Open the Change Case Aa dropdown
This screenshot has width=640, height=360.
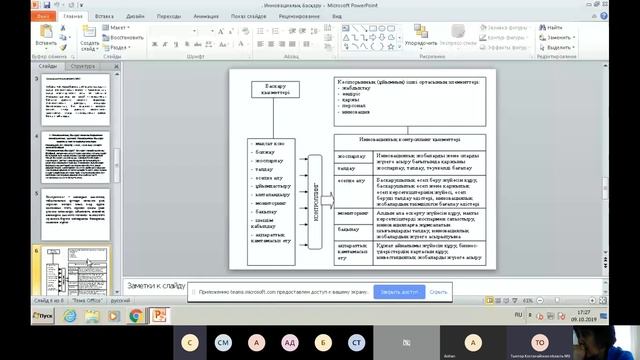pyautogui.click(x=224, y=44)
